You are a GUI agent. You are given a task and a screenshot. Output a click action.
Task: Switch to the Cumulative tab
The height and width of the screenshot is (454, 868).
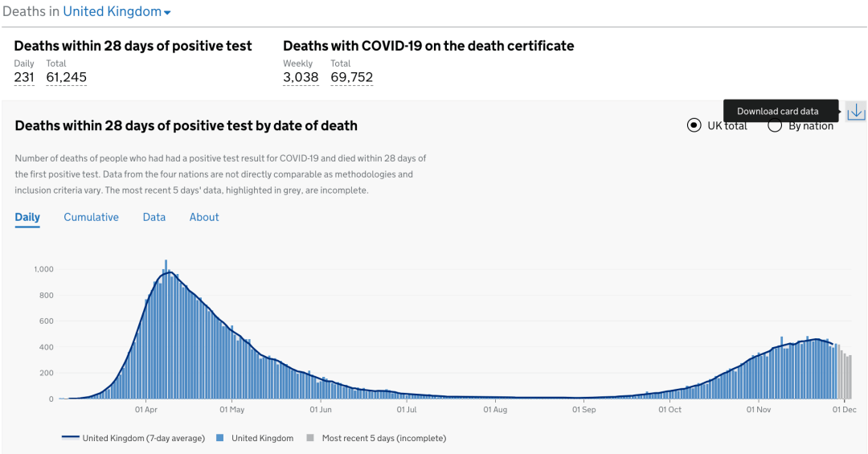pos(91,217)
